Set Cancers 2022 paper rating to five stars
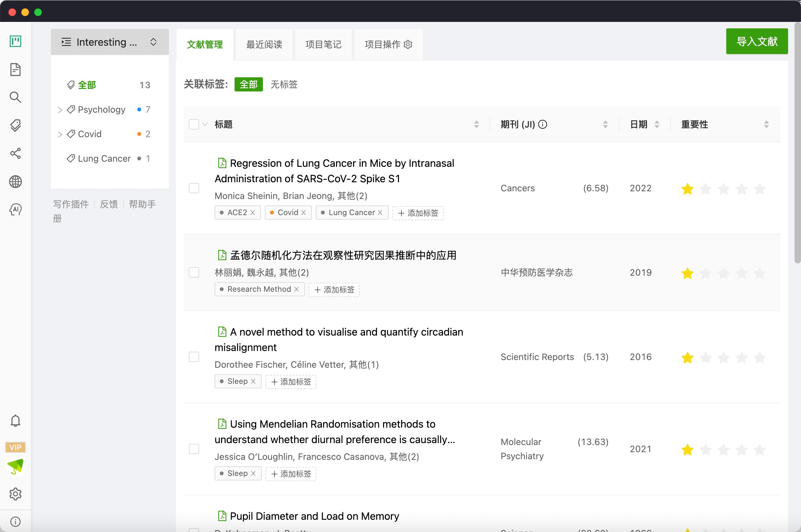 (759, 189)
